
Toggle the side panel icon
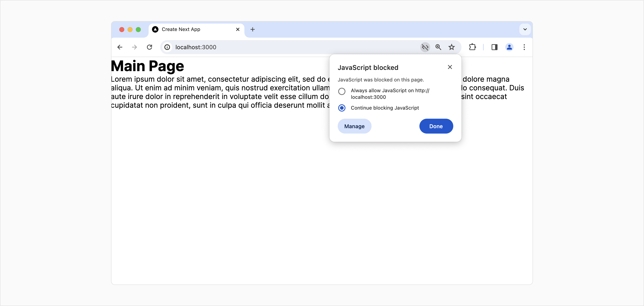click(494, 47)
